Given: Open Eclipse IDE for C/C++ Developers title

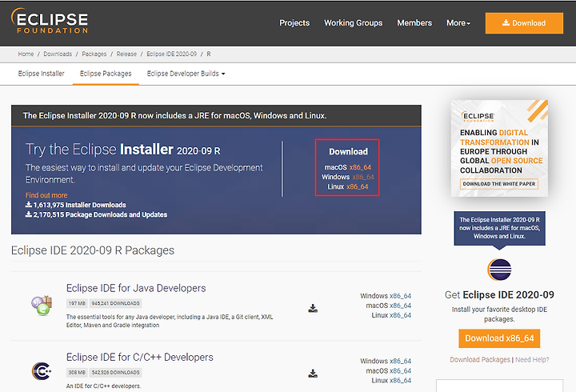Looking at the screenshot, I should [139, 357].
